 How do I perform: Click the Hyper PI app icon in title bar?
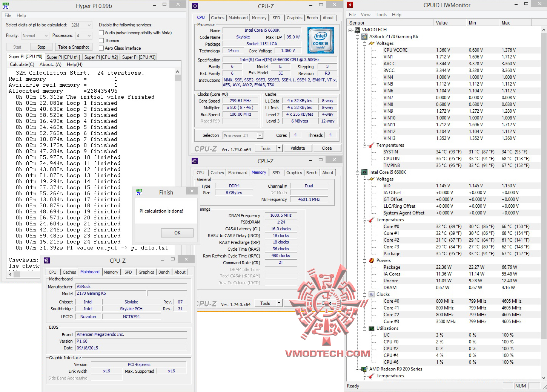pos(6,6)
